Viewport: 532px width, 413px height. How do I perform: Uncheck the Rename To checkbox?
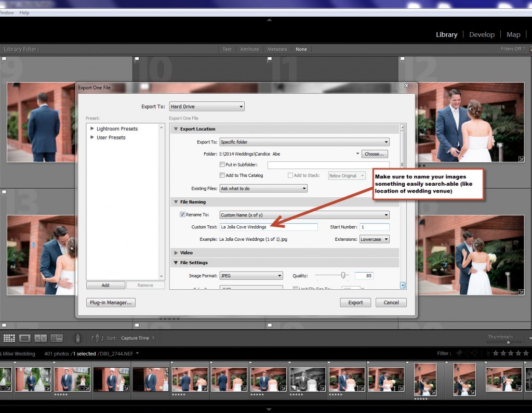pyautogui.click(x=182, y=214)
